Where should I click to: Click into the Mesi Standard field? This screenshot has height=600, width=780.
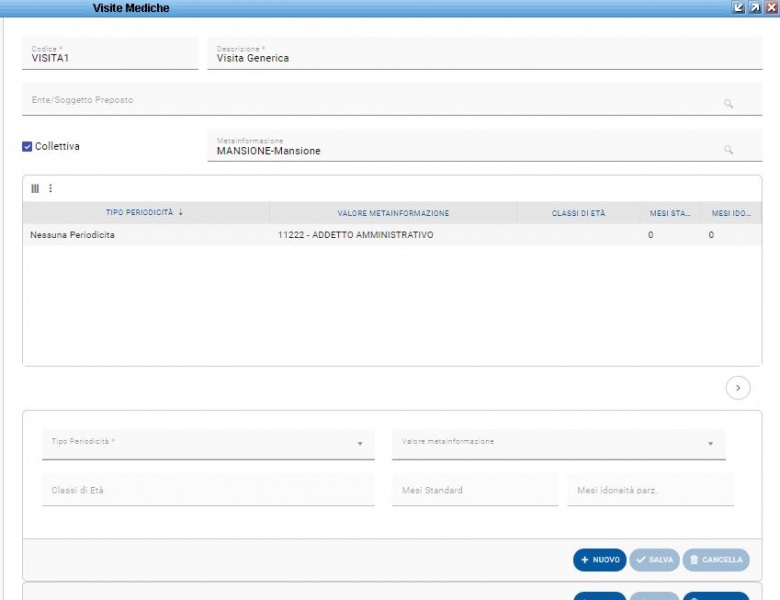(474, 491)
